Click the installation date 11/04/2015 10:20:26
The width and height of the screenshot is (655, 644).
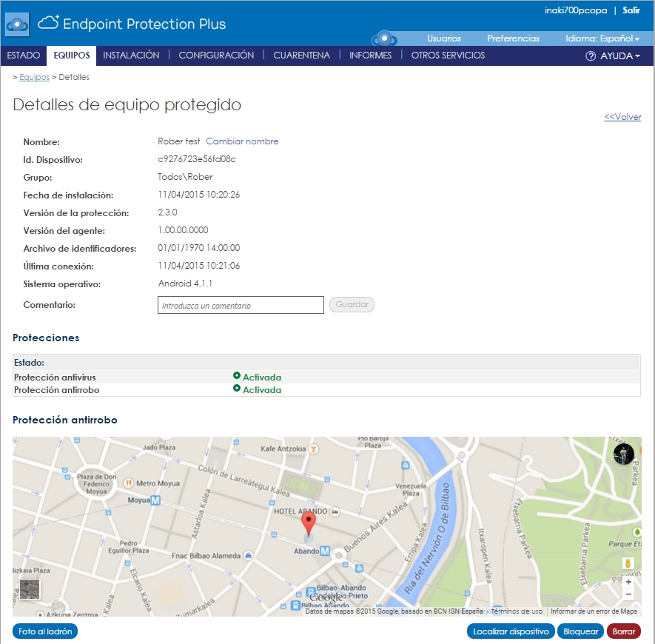pyautogui.click(x=199, y=195)
